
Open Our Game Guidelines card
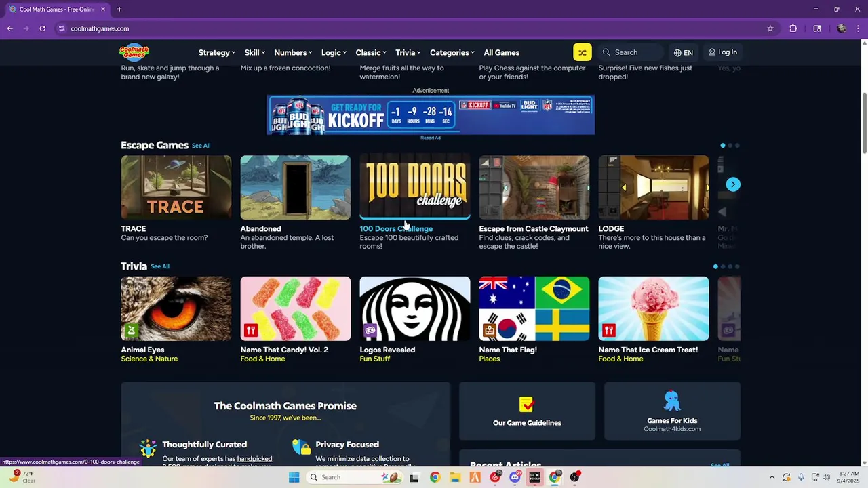[x=527, y=411]
